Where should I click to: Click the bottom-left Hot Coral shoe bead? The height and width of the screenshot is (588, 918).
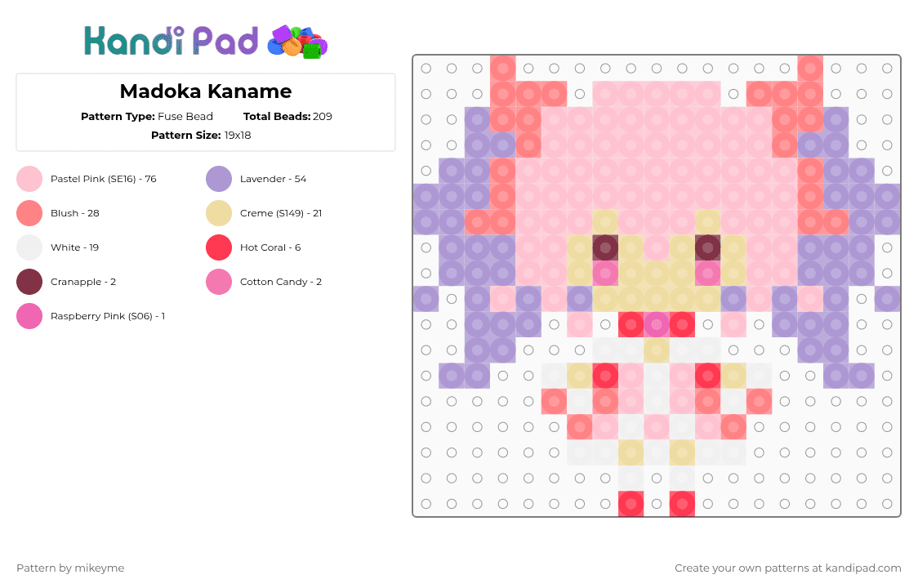click(x=631, y=504)
